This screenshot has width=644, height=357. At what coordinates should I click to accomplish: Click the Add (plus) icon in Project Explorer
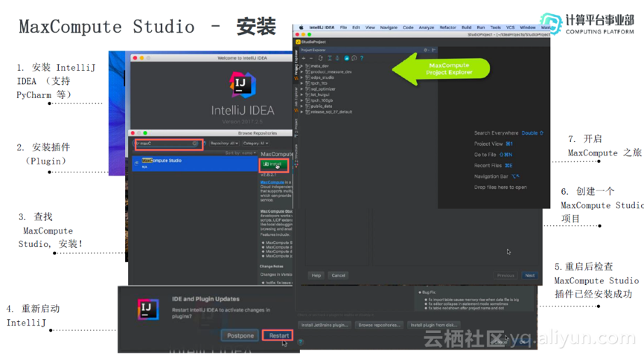click(304, 58)
